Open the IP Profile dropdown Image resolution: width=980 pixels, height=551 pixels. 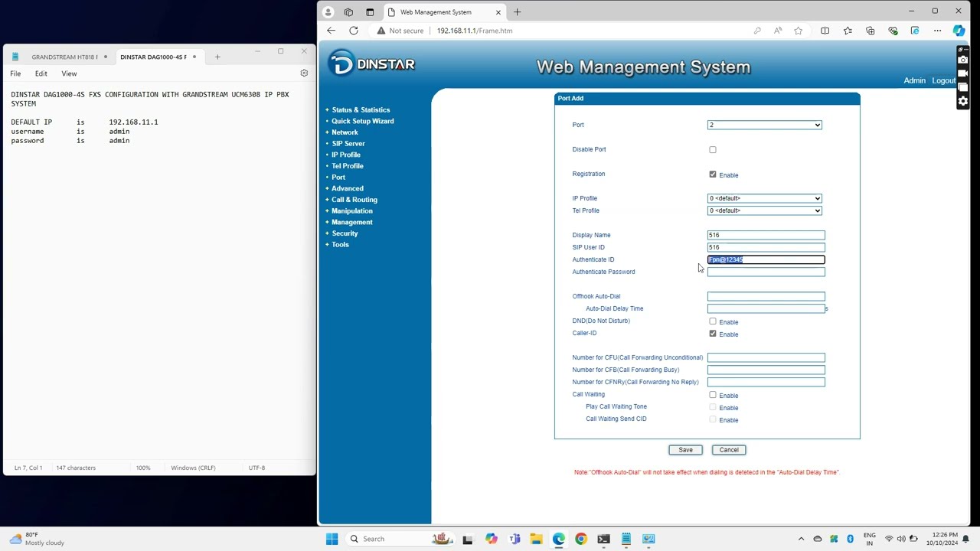(x=765, y=198)
